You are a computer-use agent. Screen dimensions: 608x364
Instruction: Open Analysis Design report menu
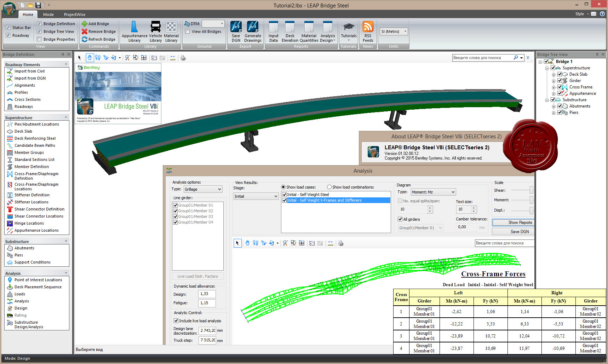328,32
